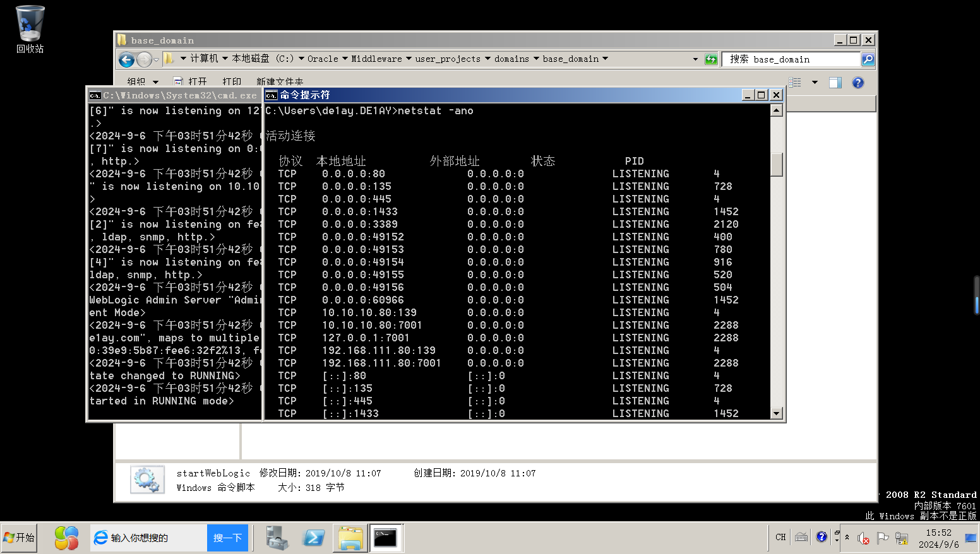Open Explorer help icon
Image resolution: width=980 pixels, height=554 pixels.
[857, 83]
